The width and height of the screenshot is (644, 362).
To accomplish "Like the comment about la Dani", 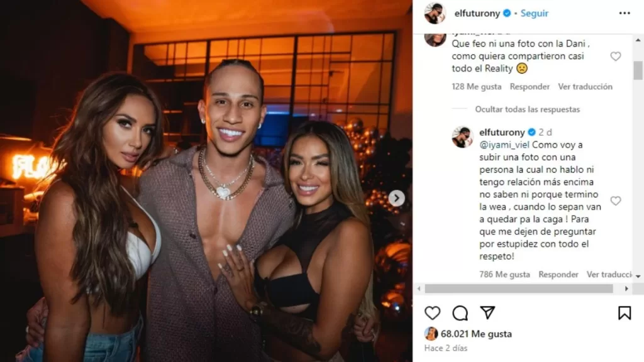I will click(x=615, y=56).
